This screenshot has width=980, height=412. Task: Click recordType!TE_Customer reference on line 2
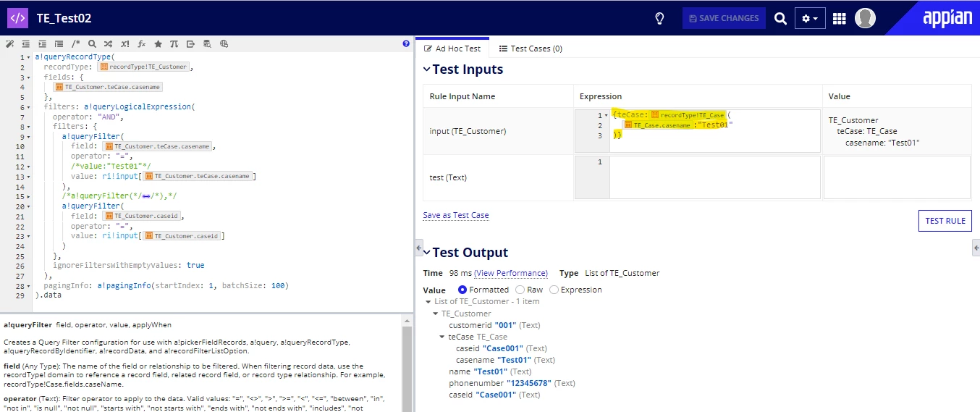[144, 67]
